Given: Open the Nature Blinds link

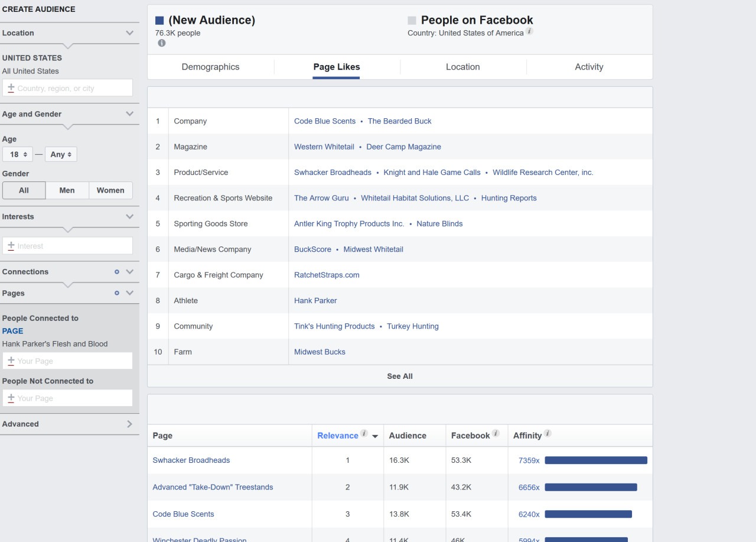Looking at the screenshot, I should point(439,224).
